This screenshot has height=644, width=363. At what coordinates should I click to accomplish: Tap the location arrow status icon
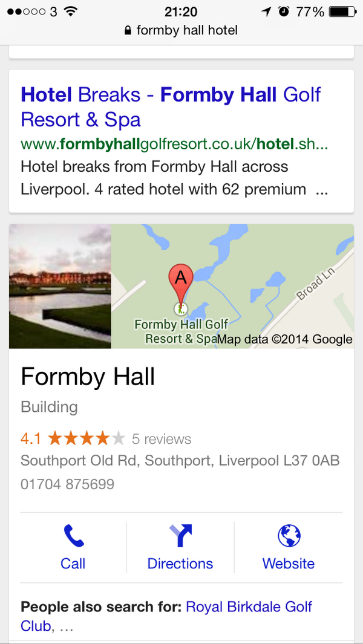(x=266, y=12)
